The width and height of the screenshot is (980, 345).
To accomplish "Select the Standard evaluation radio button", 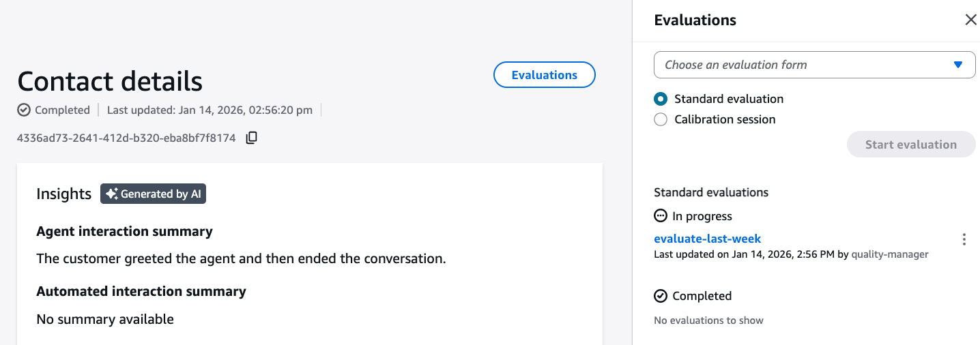I will tap(661, 99).
